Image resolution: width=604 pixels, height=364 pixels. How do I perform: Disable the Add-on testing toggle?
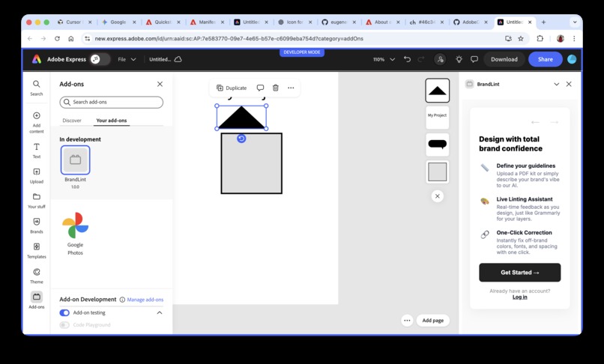(64, 313)
